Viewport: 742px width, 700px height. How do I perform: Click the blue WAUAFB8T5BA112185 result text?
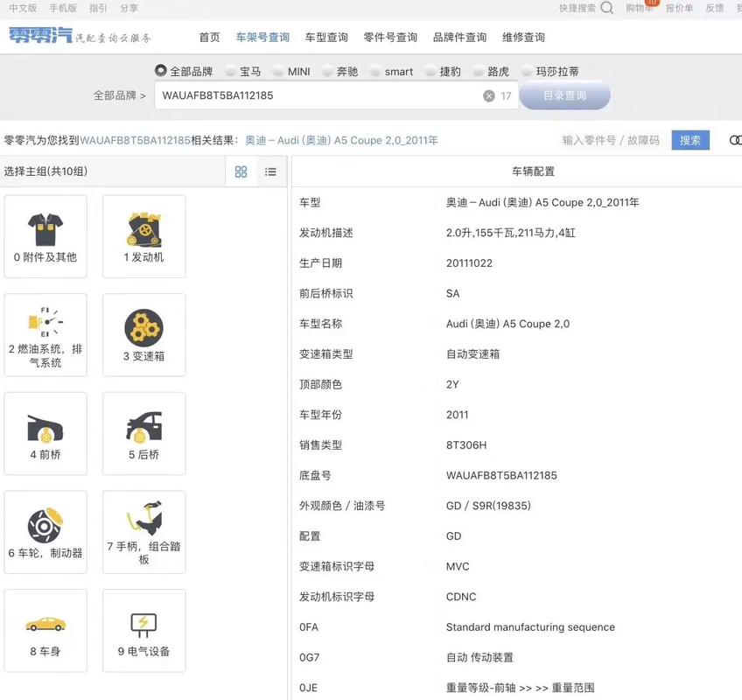point(136,141)
